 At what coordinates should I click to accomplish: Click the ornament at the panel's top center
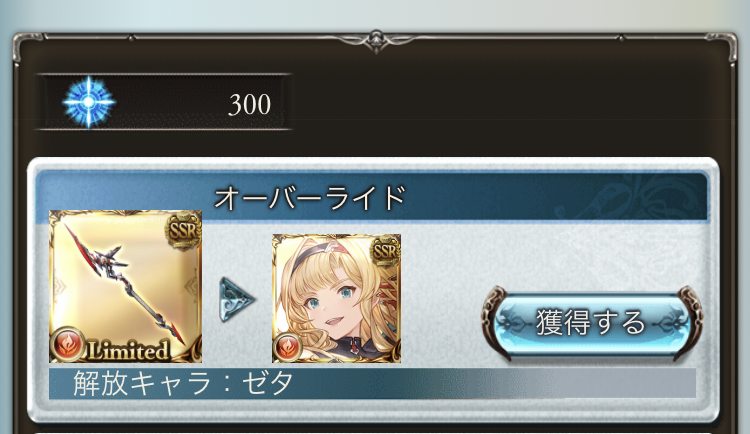[375, 40]
